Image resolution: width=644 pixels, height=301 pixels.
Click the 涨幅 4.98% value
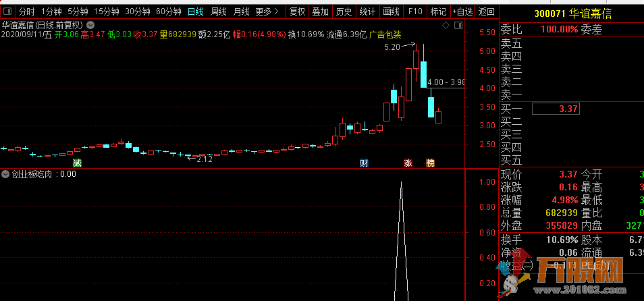[x=565, y=200]
